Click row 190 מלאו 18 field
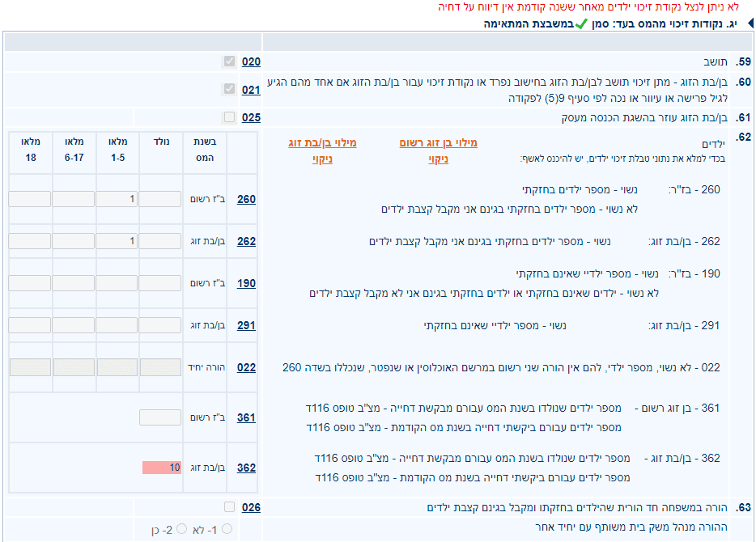Image resolution: width=756 pixels, height=542 pixels. [30, 283]
